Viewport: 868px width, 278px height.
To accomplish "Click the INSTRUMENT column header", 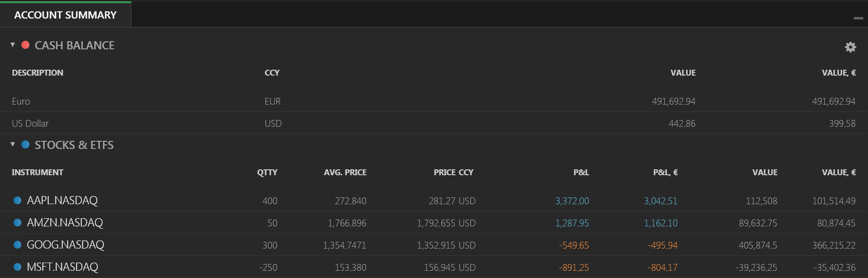I will (38, 173).
